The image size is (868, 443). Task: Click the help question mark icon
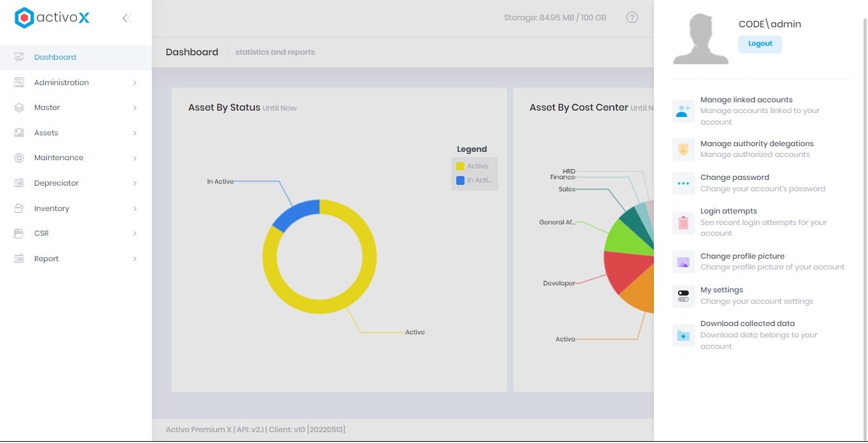click(632, 18)
